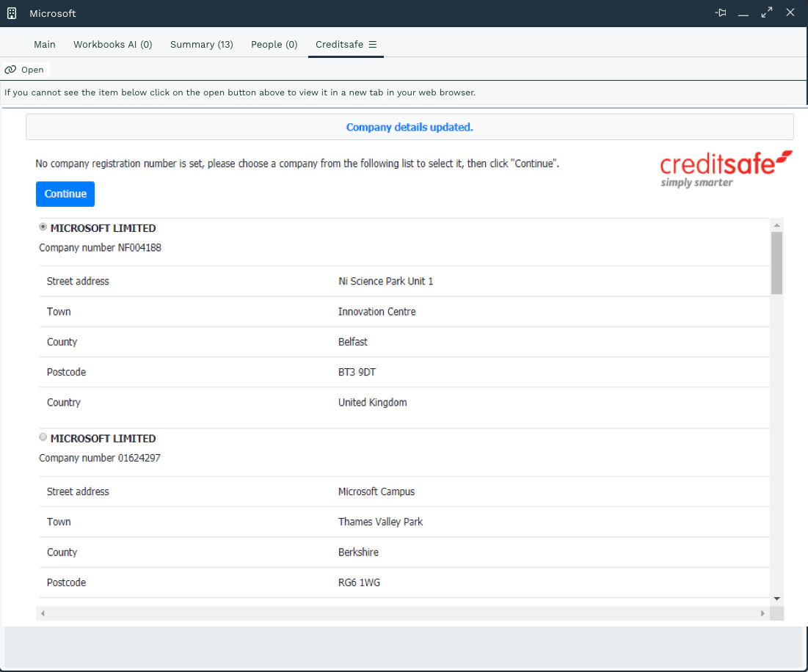Viewport: 808px width, 672px height.
Task: Select the Creditsafe tab
Action: coord(339,44)
